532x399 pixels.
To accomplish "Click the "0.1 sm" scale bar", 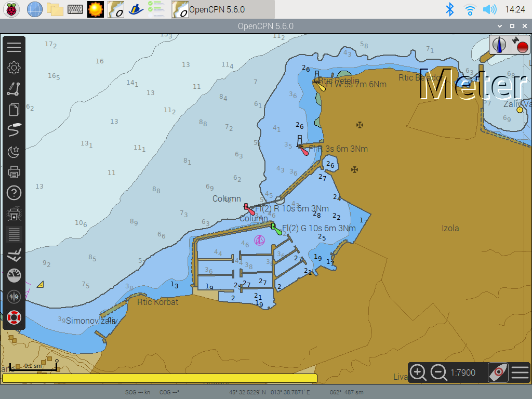I will click(33, 366).
